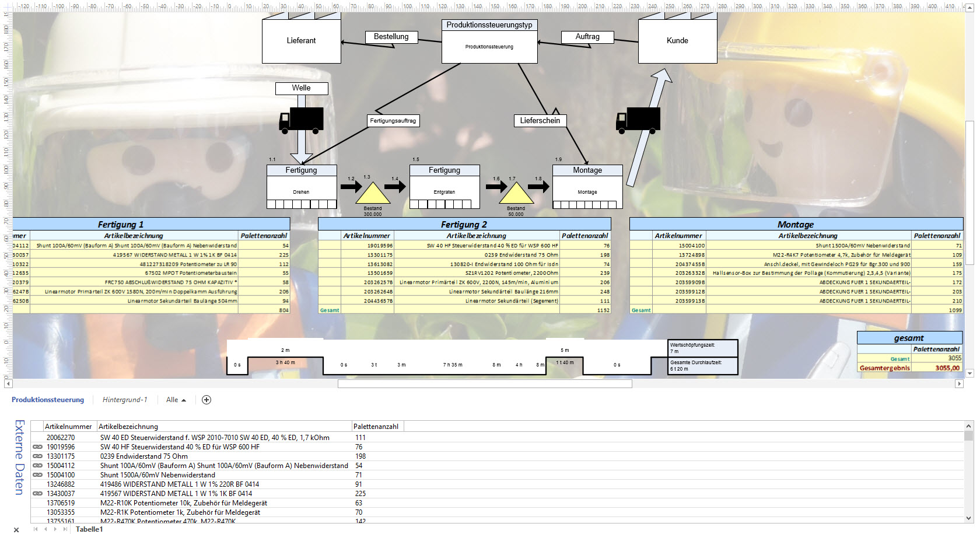Select the yellow inventory triangle labeled Bestand 300.000
Image resolution: width=980 pixels, height=534 pixels.
pos(373,194)
